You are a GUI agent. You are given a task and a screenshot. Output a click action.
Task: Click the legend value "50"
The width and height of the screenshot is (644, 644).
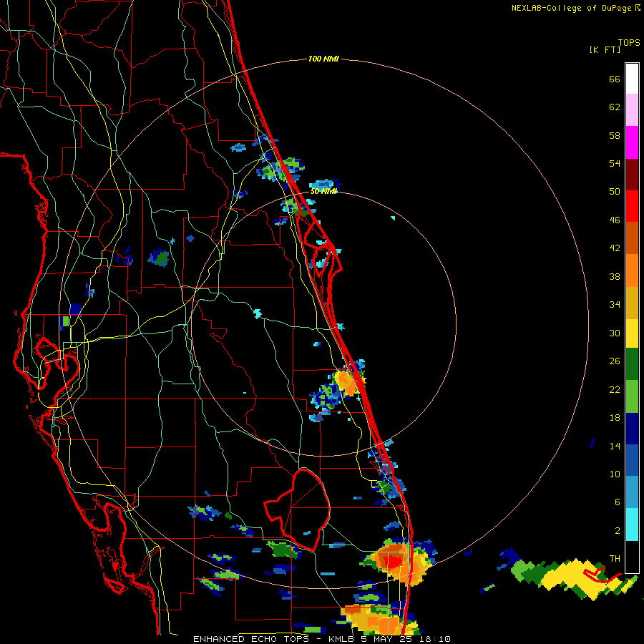(615, 192)
